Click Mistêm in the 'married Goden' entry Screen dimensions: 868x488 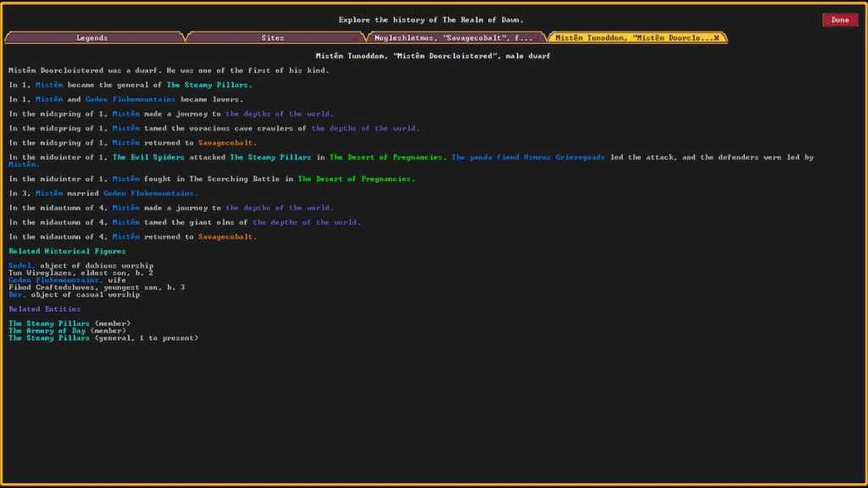(49, 193)
